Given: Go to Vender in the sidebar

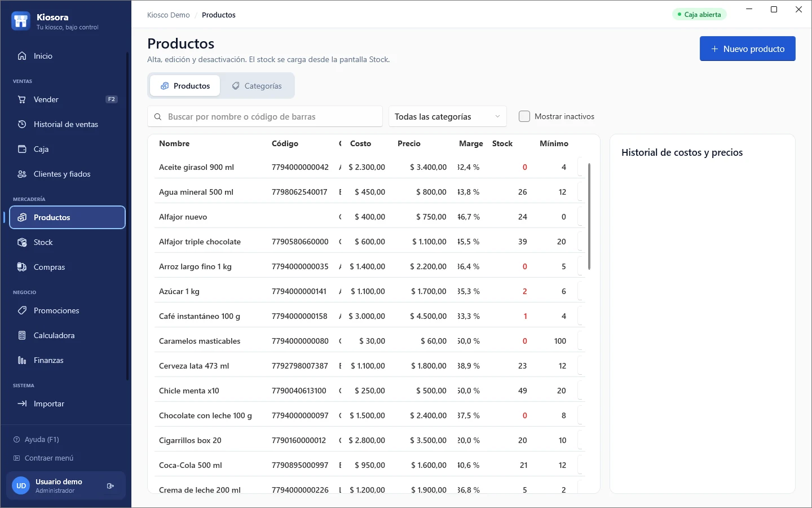Looking at the screenshot, I should click(67, 99).
